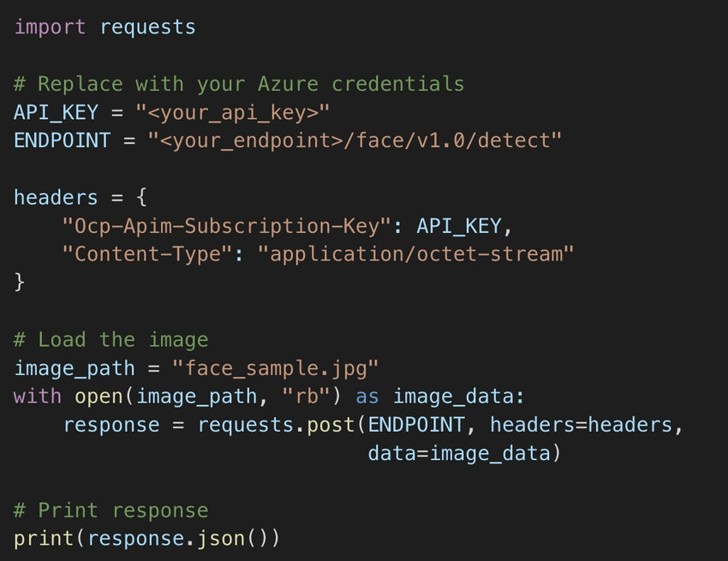Click the 'face_sample.jpg' file name string

tap(275, 368)
